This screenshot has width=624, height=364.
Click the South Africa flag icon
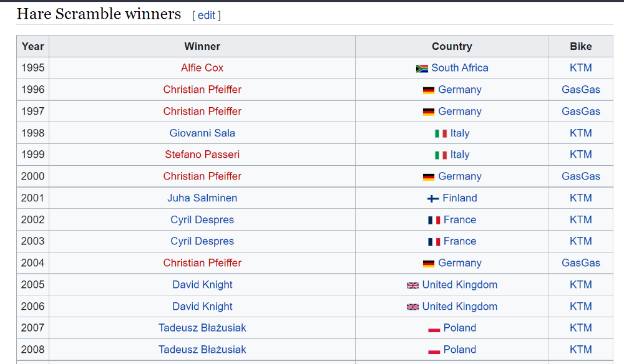[422, 69]
